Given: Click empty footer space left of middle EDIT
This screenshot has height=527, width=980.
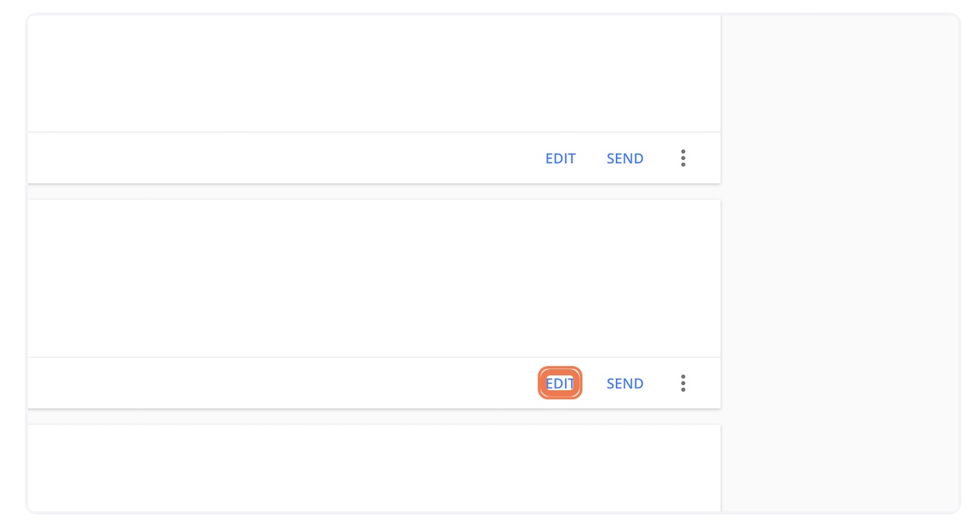Looking at the screenshot, I should point(280,383).
